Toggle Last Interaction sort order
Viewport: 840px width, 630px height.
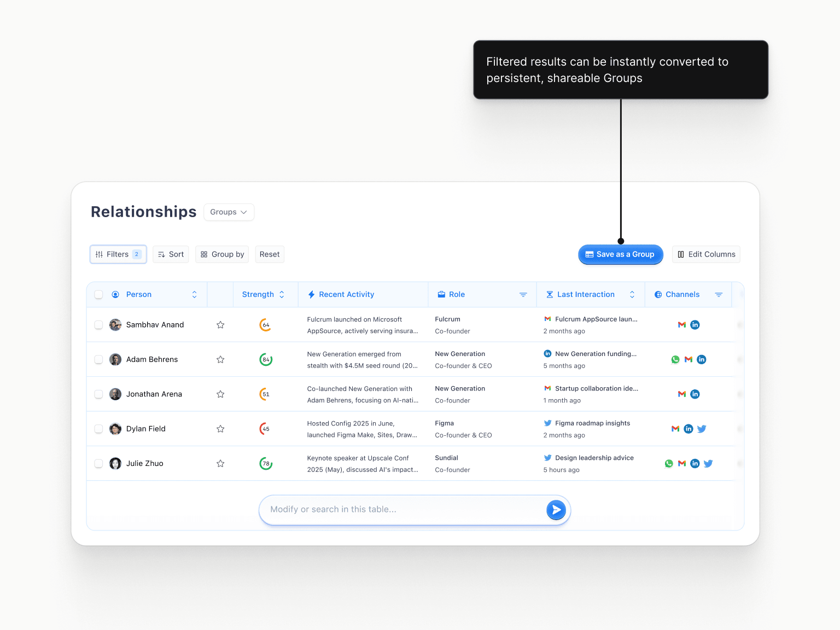point(632,295)
